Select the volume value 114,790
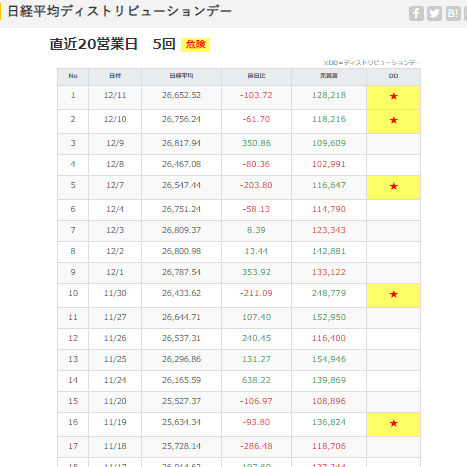 (329, 209)
